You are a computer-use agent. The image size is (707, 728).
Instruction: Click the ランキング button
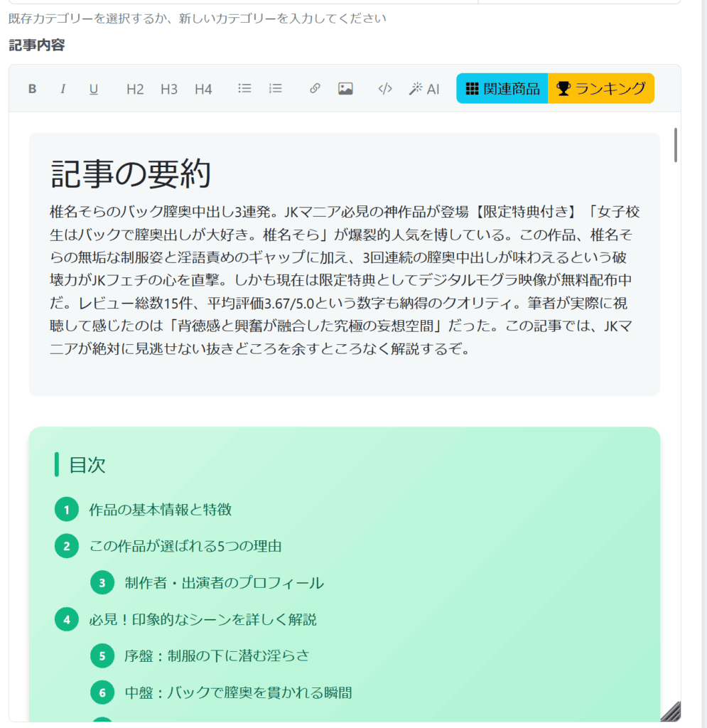(601, 88)
